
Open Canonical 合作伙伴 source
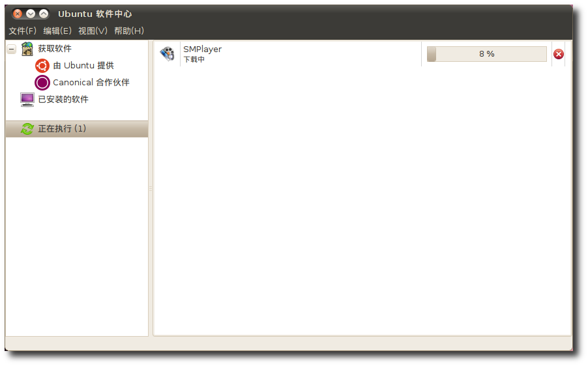pyautogui.click(x=91, y=83)
